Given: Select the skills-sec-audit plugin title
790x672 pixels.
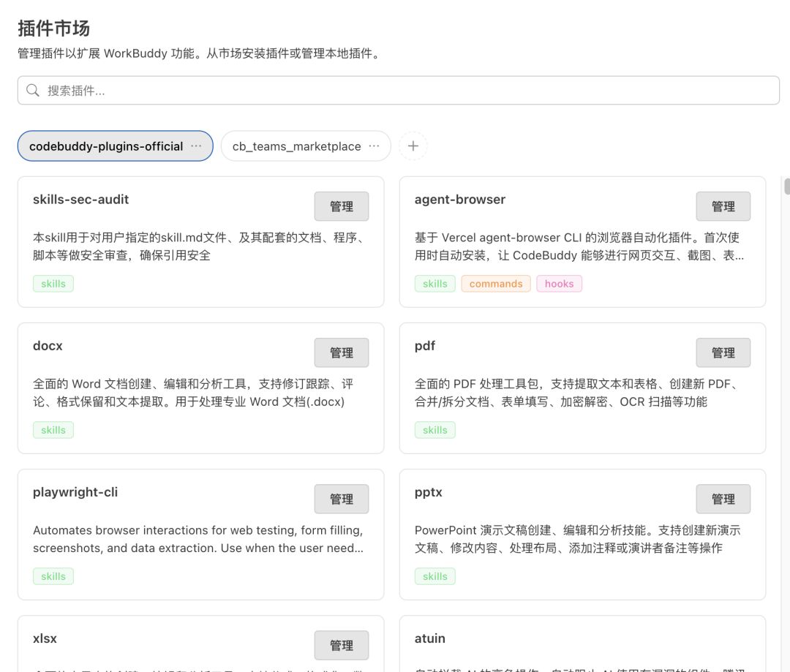Looking at the screenshot, I should click(81, 200).
